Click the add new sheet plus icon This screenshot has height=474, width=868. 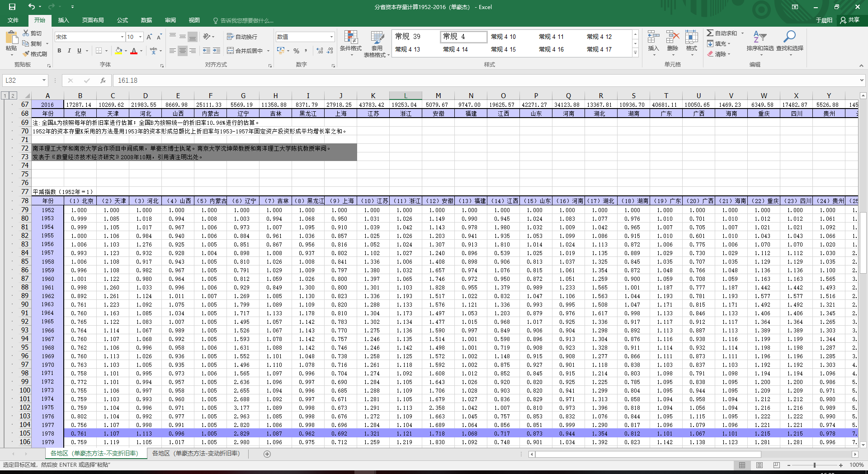(x=267, y=454)
